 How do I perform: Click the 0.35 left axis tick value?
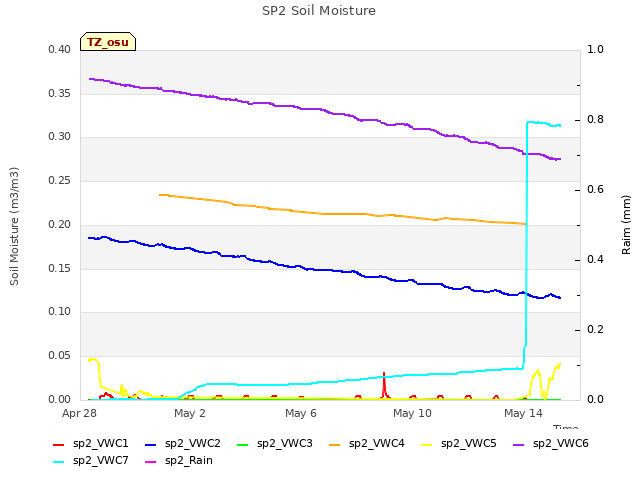60,93
